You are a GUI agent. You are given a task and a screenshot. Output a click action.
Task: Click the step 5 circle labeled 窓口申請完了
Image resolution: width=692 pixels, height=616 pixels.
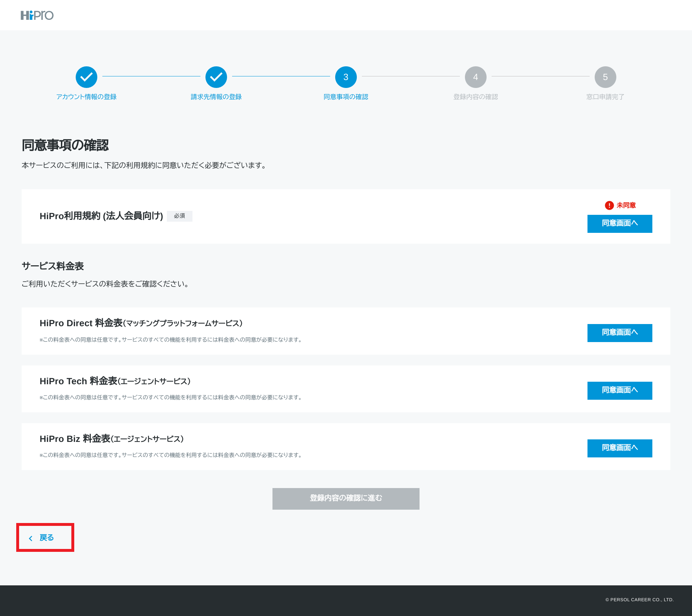pos(605,77)
